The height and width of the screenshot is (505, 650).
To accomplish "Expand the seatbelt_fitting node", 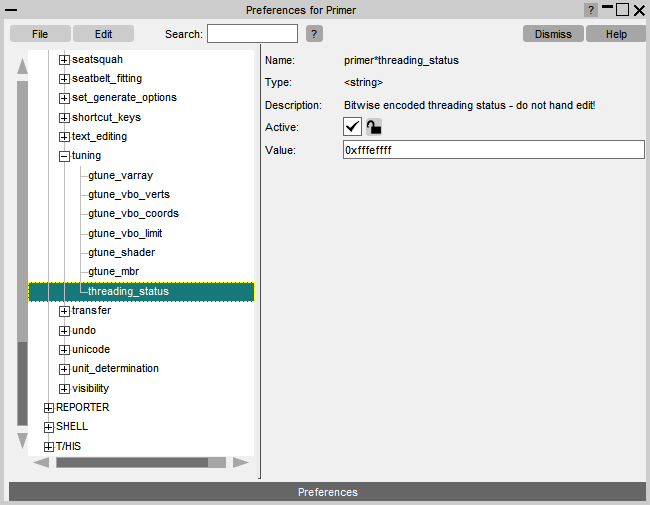I will [64, 79].
